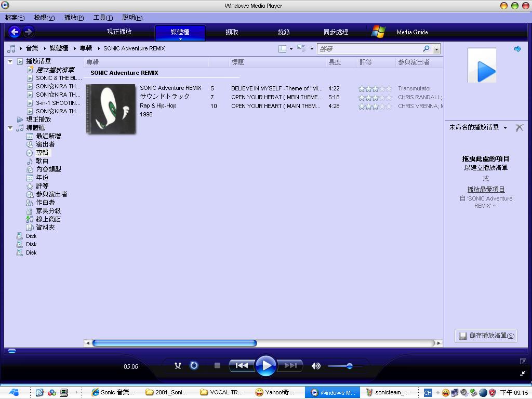532x399 pixels.
Task: Collapse the 媒體櫃 tree node
Action: click(x=10, y=128)
